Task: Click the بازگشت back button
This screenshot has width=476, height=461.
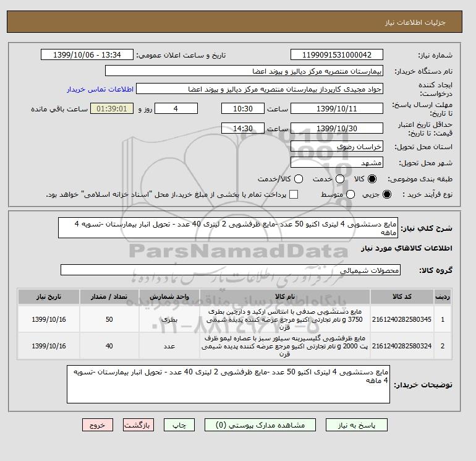Action: [x=138, y=425]
